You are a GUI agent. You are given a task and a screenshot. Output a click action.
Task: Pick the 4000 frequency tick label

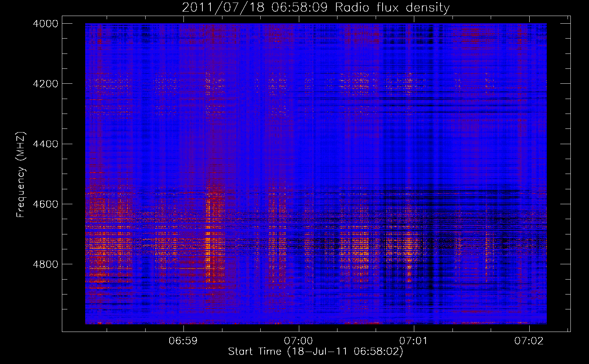pyautogui.click(x=46, y=24)
